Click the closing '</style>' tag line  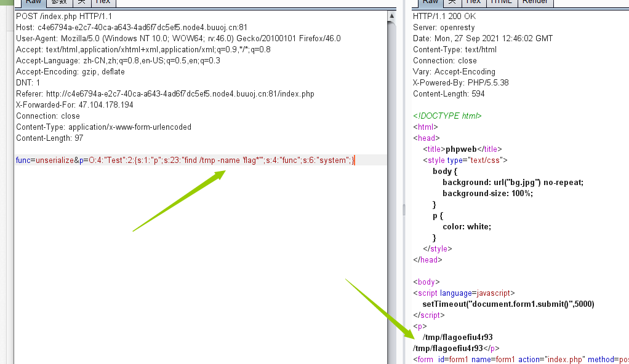(437, 249)
